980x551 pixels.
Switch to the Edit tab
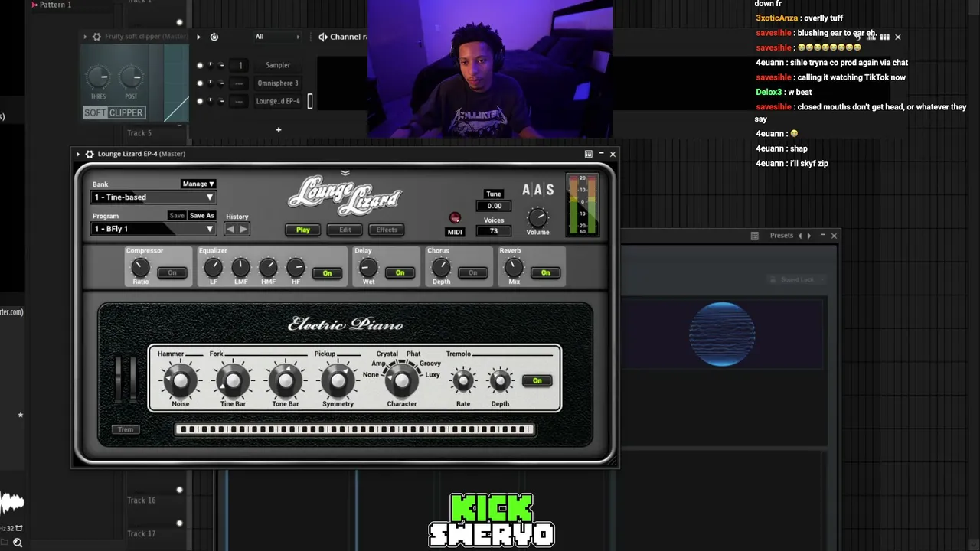click(345, 230)
